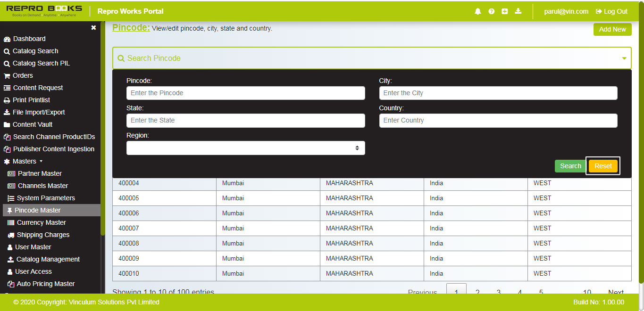Click the search magnifier icon in Search Pincode bar
Screen dimensions: 644x311
tap(121, 58)
